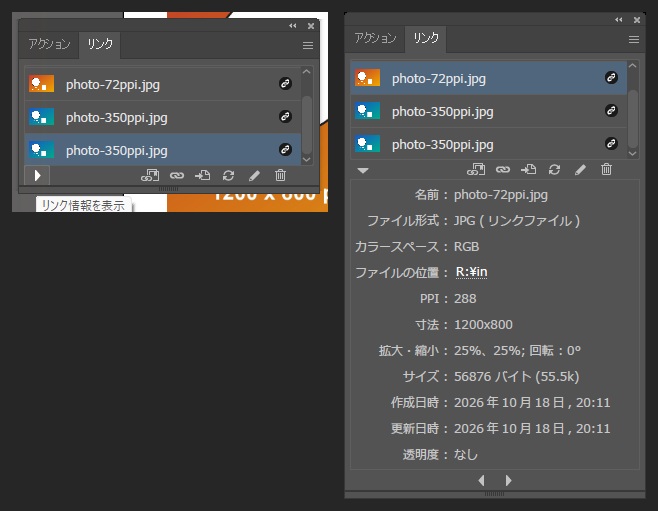Click link status icon, bottom row, right panel
The width and height of the screenshot is (658, 511).
tap(611, 143)
